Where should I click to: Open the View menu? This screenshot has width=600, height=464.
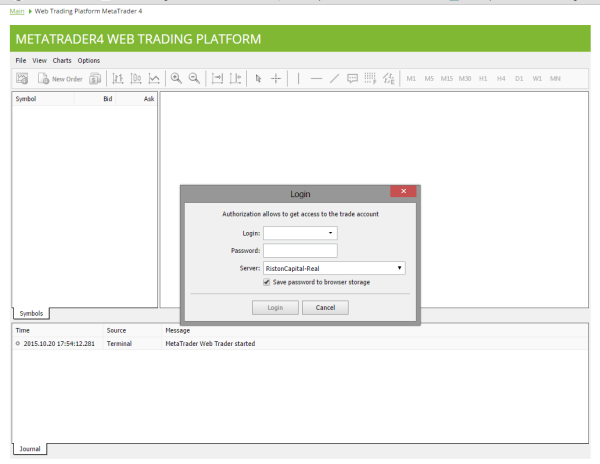39,60
